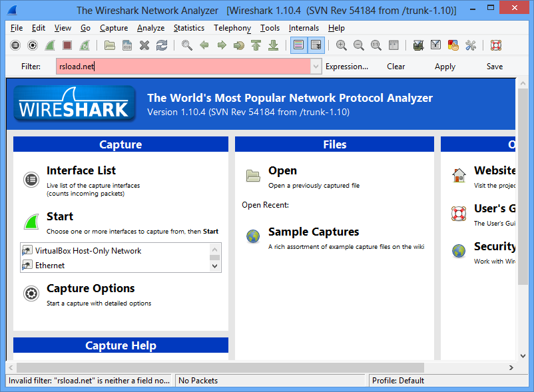
Task: Reload the capture file
Action: click(x=161, y=45)
